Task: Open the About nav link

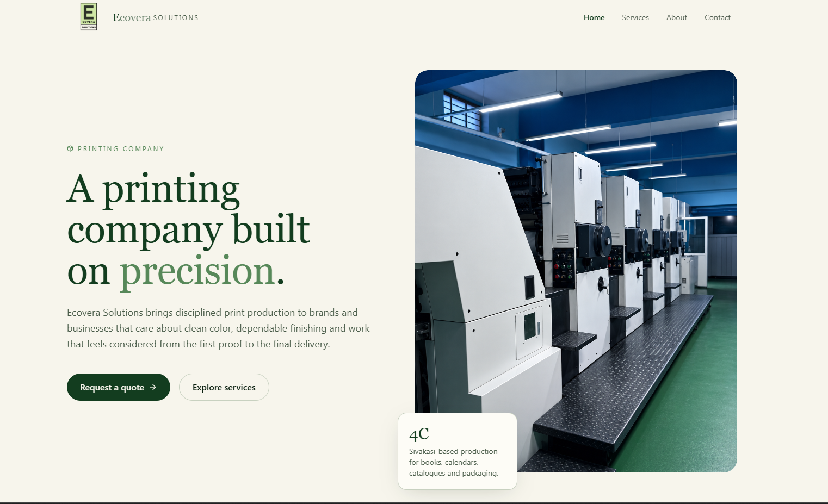Action: pyautogui.click(x=677, y=17)
